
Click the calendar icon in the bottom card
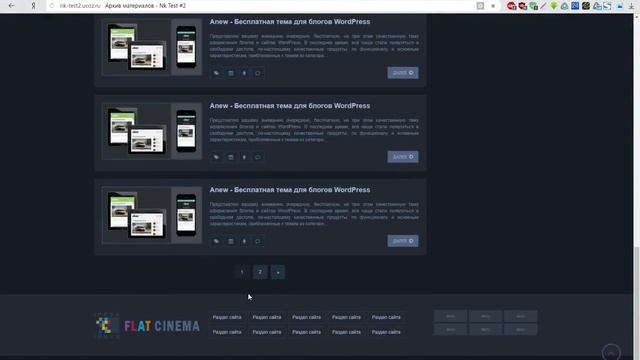tap(231, 241)
